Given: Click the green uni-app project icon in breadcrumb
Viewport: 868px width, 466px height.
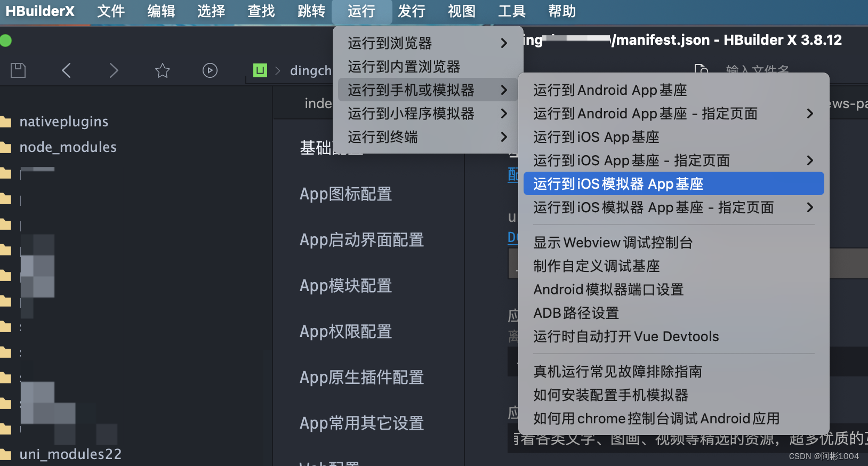Looking at the screenshot, I should click(260, 70).
